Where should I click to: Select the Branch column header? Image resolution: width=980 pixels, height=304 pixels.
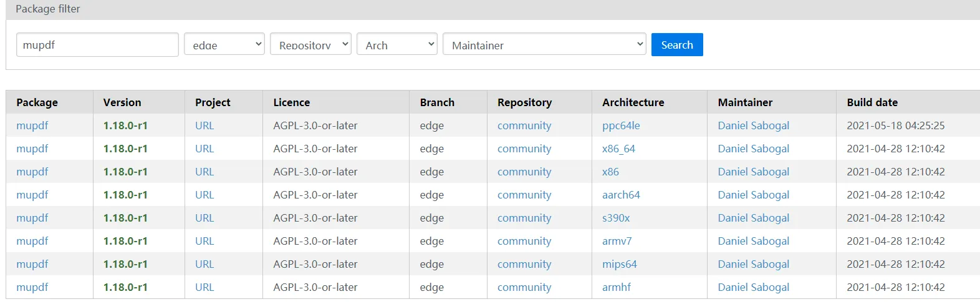(437, 102)
